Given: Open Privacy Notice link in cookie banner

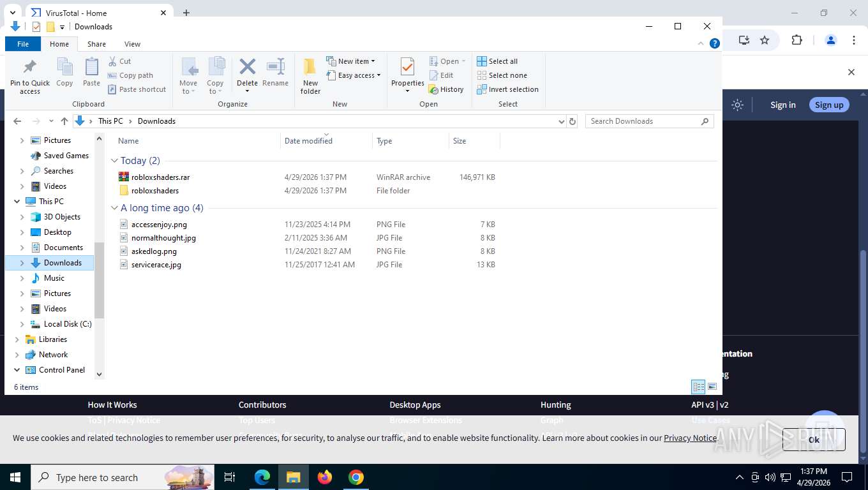Looking at the screenshot, I should [x=690, y=438].
